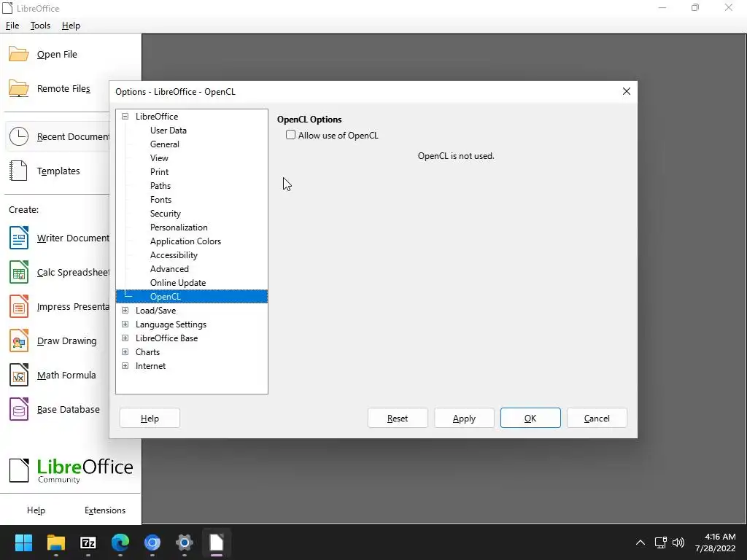Expand the LibreOffice Base node
Image resolution: width=747 pixels, height=560 pixels.
coord(125,338)
